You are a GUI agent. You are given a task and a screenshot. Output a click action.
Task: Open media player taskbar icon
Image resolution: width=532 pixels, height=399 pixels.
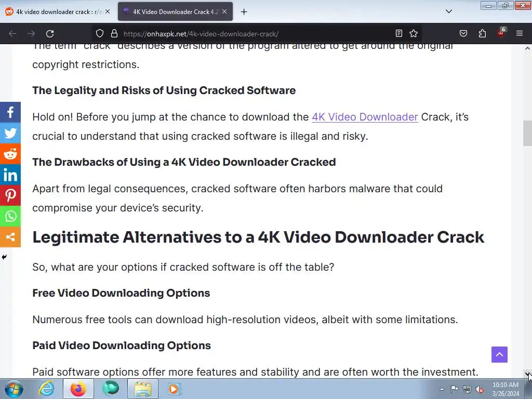175,389
